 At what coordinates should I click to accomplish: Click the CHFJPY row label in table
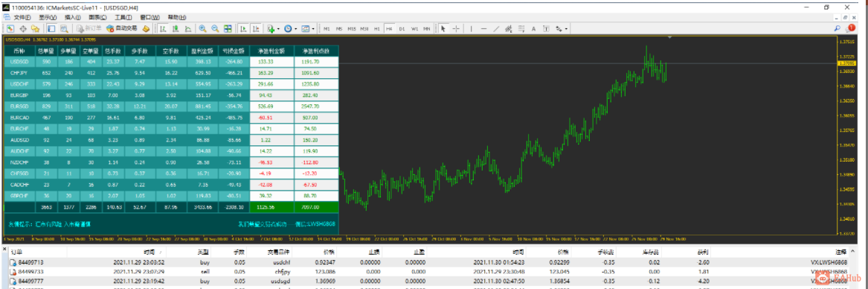[x=19, y=73]
